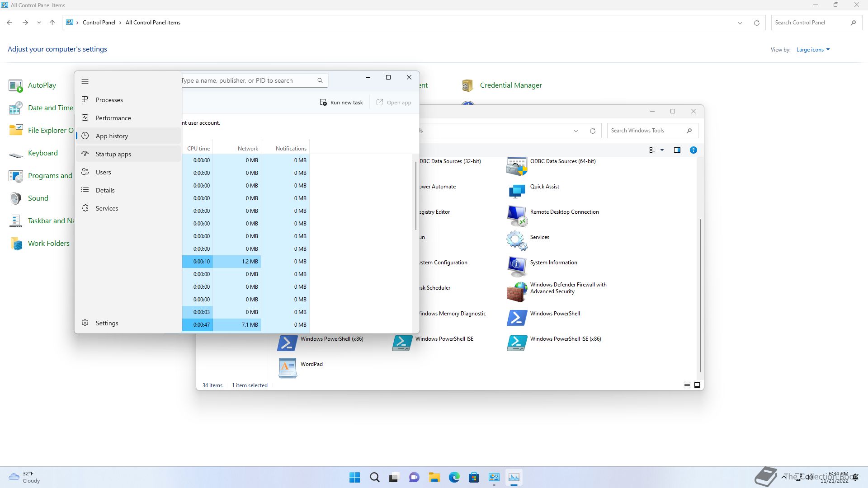Open Sound control panel item
Screen dimensions: 868x488
(28, 198)
